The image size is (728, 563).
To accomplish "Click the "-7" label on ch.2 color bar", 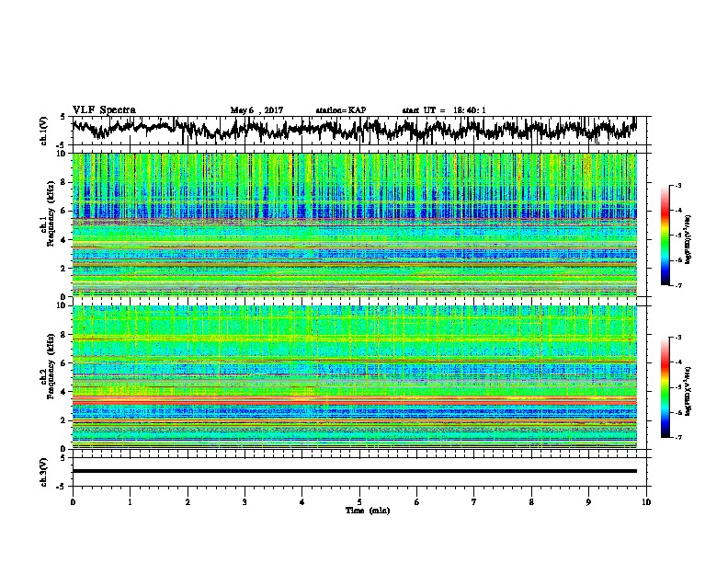I will (677, 437).
